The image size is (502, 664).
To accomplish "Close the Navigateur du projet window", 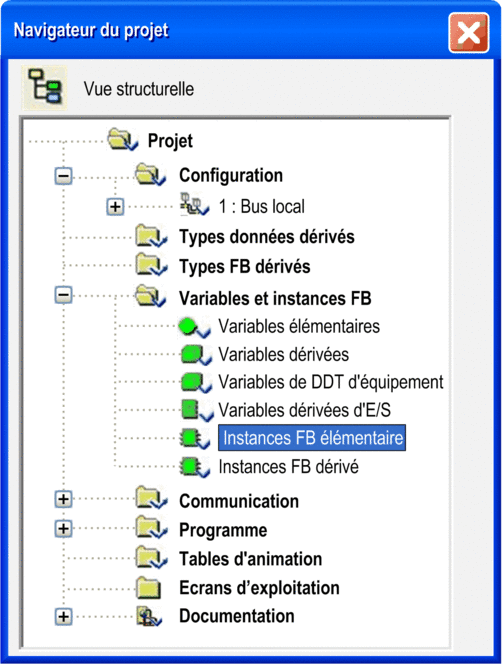I will tap(469, 33).
